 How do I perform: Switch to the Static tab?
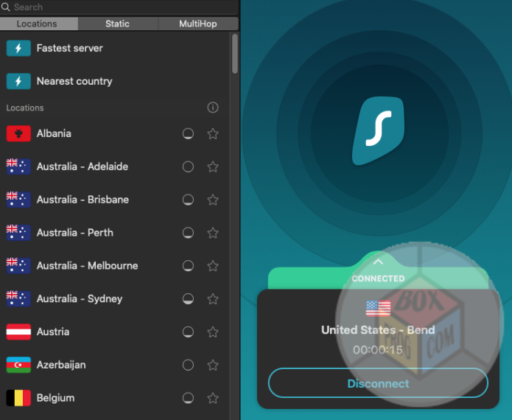click(x=117, y=24)
